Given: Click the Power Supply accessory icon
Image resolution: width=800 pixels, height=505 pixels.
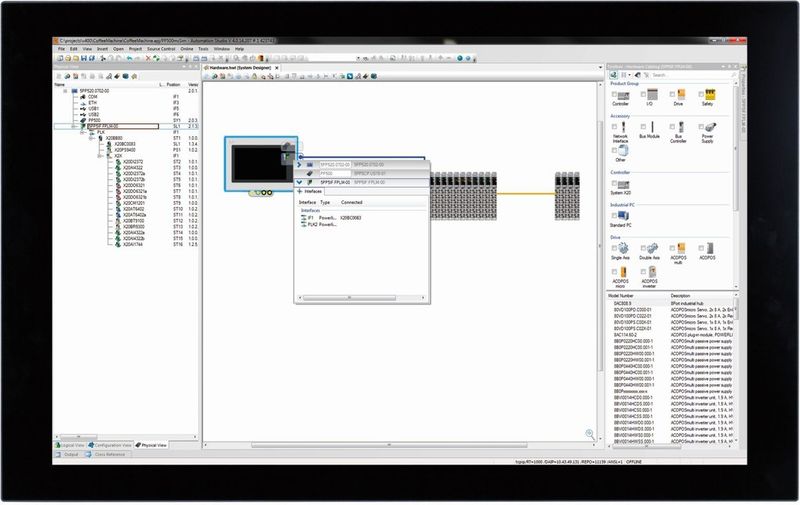Looking at the screenshot, I should 710,127.
